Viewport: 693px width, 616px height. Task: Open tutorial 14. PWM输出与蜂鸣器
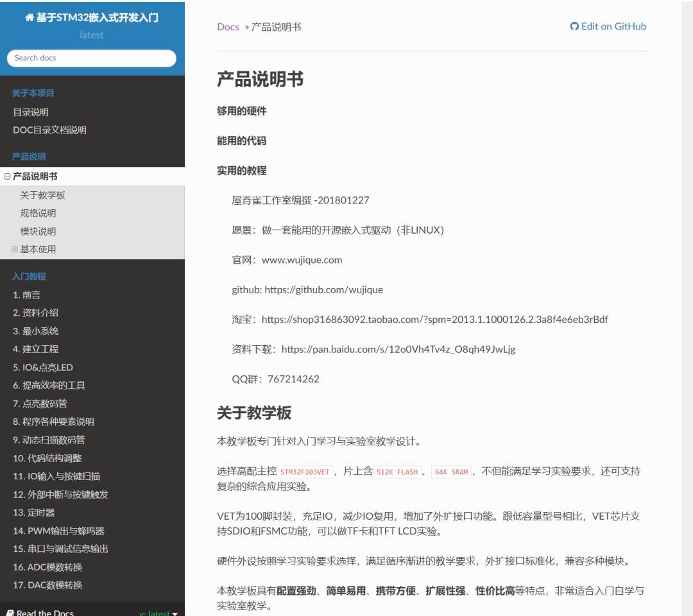coord(59,531)
